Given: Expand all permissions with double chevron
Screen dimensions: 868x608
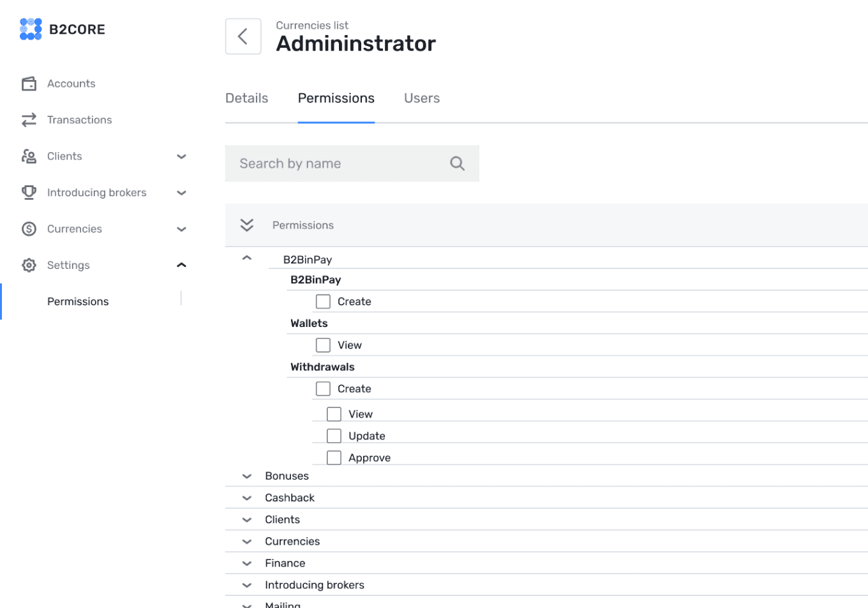Looking at the screenshot, I should [x=247, y=225].
